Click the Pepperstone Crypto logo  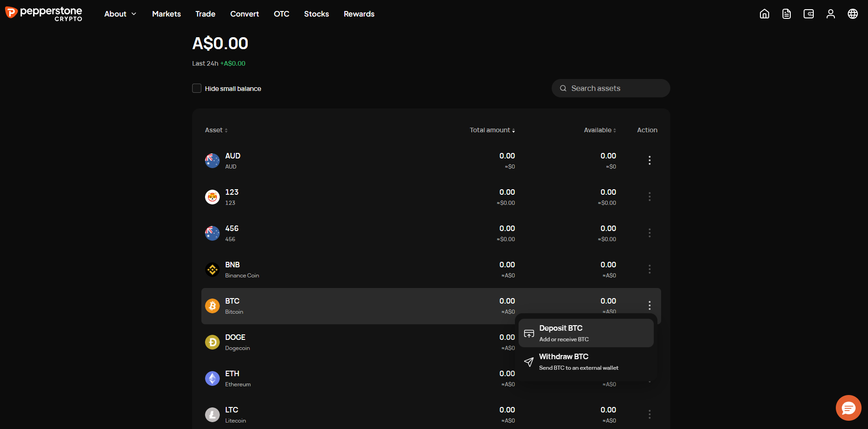pos(44,14)
